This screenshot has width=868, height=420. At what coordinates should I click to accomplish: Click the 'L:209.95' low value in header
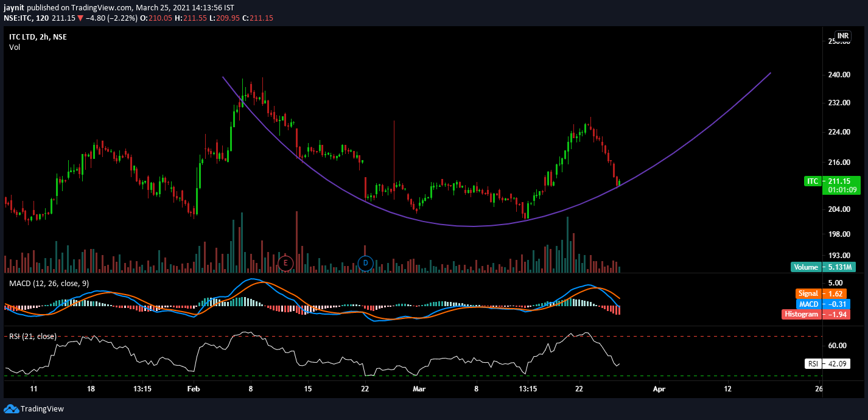224,18
